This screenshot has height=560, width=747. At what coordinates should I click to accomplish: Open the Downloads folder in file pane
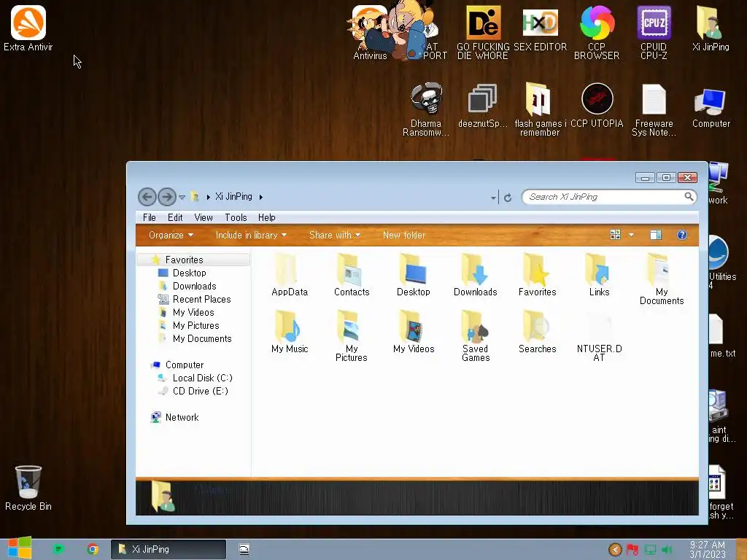(476, 275)
